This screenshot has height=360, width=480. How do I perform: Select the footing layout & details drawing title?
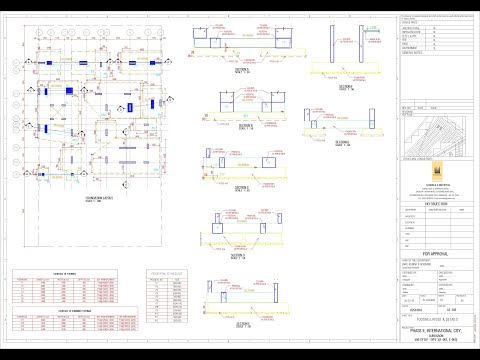tap(437, 319)
